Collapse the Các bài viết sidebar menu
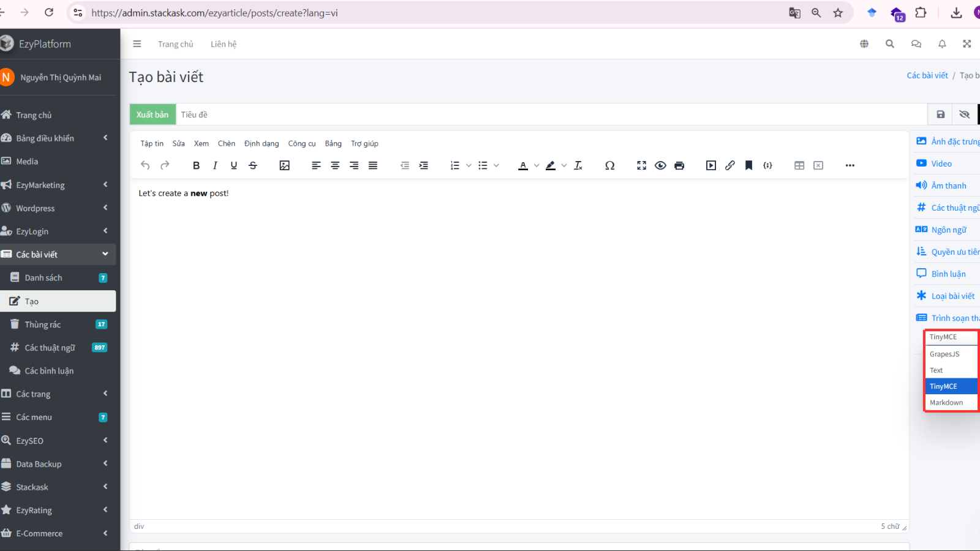 58,255
